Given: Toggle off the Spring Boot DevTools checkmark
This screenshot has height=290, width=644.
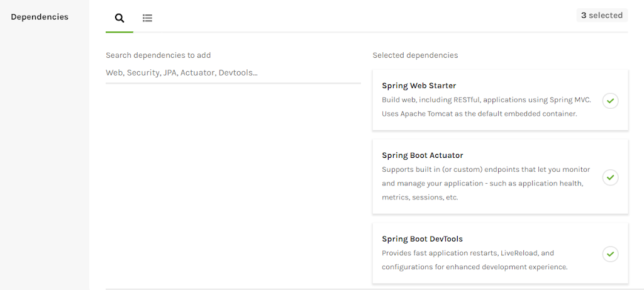Looking at the screenshot, I should click(x=610, y=254).
